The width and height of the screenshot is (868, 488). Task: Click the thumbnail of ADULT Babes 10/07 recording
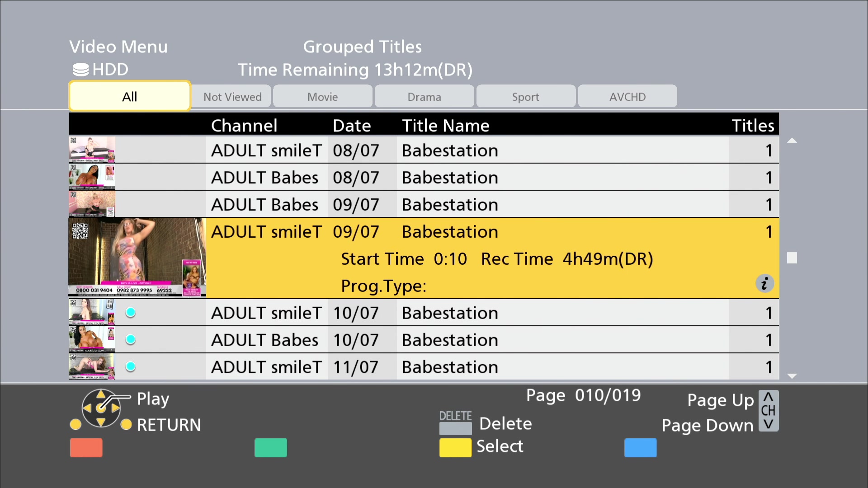[92, 339]
